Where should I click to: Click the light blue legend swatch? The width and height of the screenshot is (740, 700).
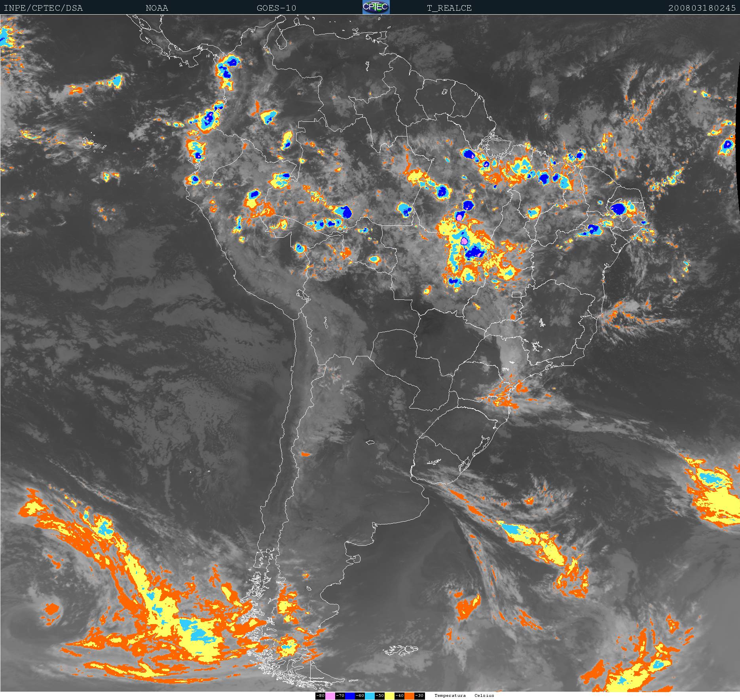coord(370,696)
